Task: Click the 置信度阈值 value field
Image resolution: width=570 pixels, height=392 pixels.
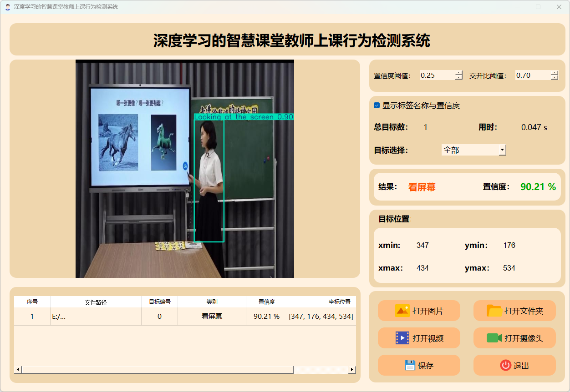Action: pyautogui.click(x=436, y=75)
